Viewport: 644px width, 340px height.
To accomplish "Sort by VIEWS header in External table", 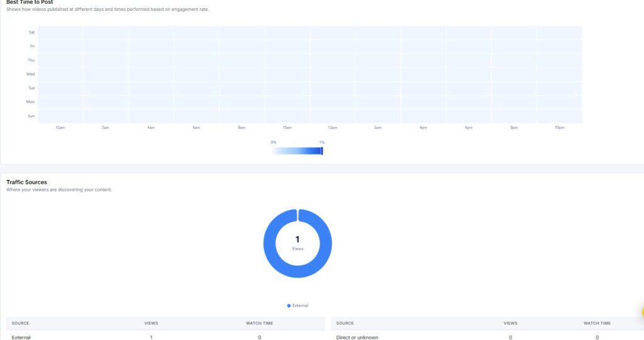I will click(x=151, y=323).
